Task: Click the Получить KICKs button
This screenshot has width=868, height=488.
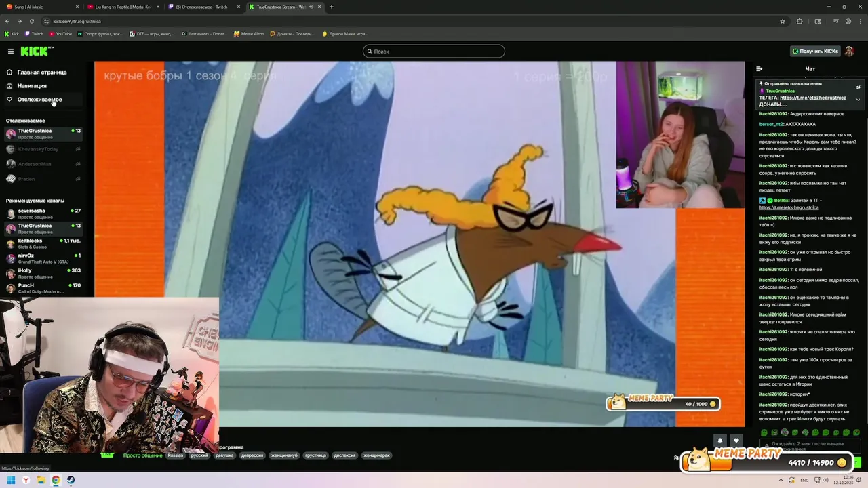Action: point(815,51)
